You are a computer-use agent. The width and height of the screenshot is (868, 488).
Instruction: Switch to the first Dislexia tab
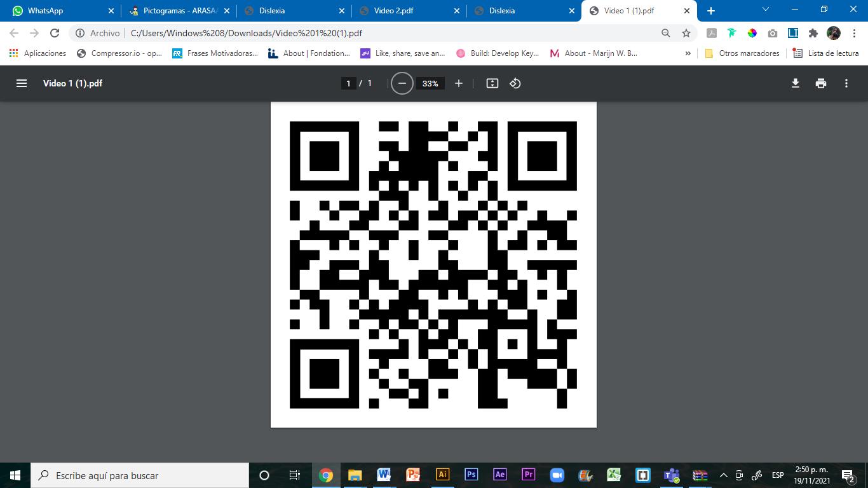pos(294,11)
